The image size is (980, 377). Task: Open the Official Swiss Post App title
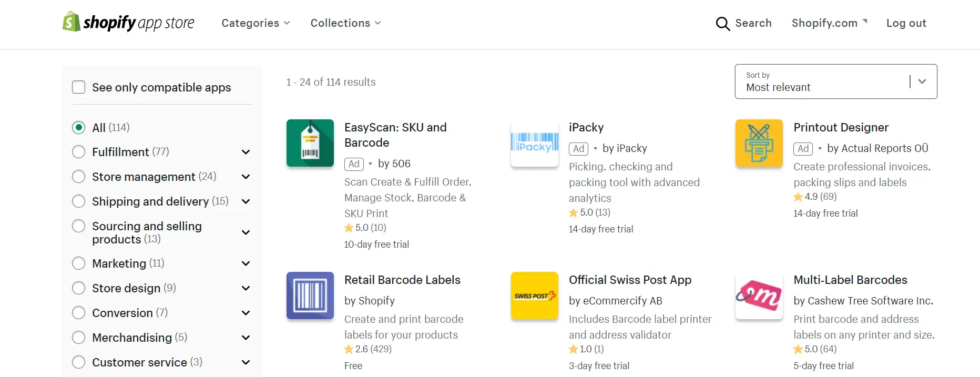(630, 280)
